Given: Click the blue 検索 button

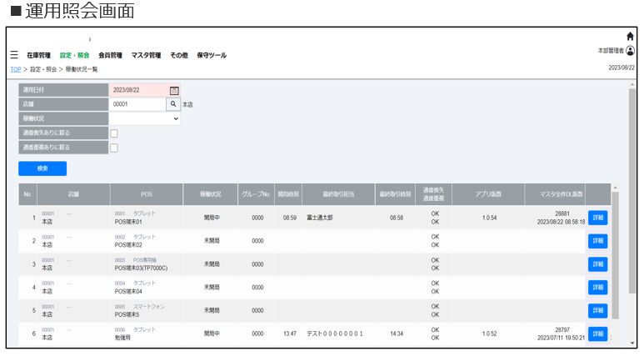Looking at the screenshot, I should click(x=42, y=168).
